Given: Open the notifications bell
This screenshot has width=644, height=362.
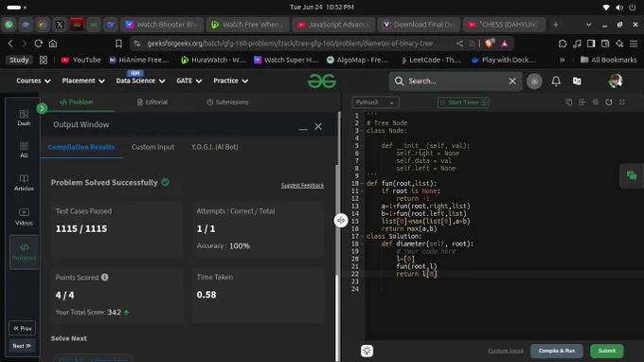Looking at the screenshot, I should [556, 81].
